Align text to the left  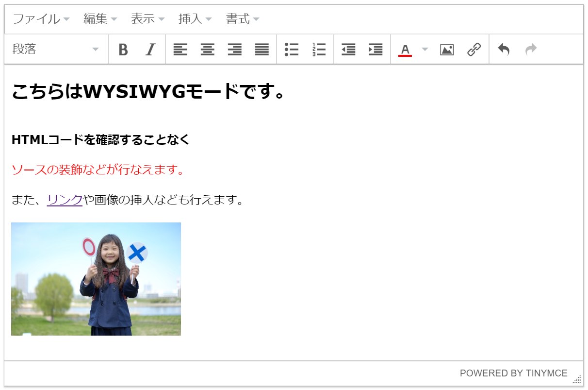[180, 50]
